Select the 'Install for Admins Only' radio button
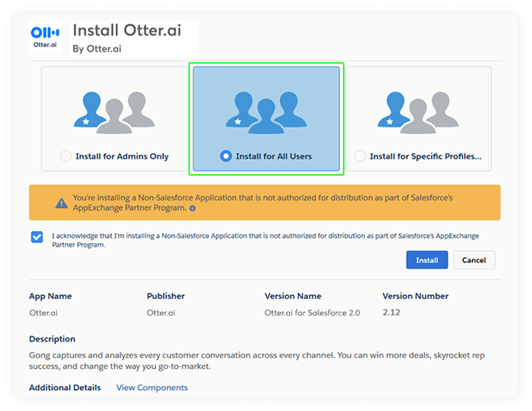The width and height of the screenshot is (532, 411). pyautogui.click(x=66, y=156)
